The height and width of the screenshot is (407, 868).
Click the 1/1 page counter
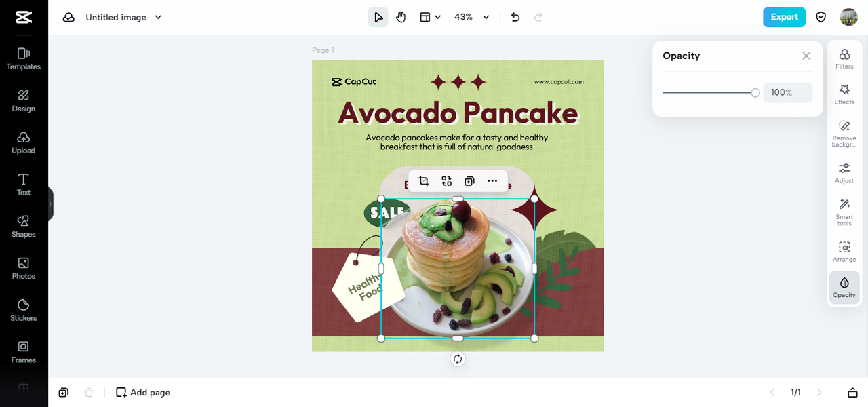796,392
